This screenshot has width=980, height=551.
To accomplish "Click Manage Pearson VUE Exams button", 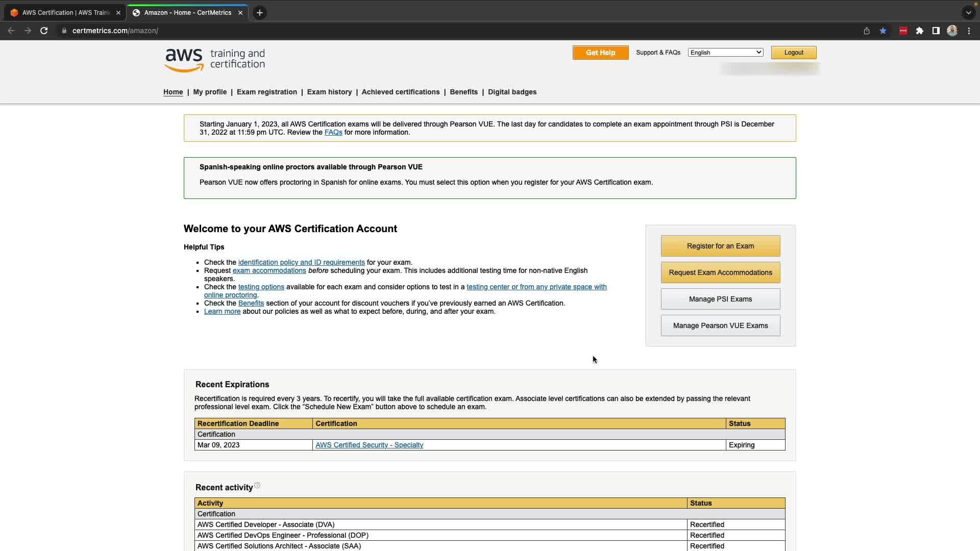I will pyautogui.click(x=720, y=325).
